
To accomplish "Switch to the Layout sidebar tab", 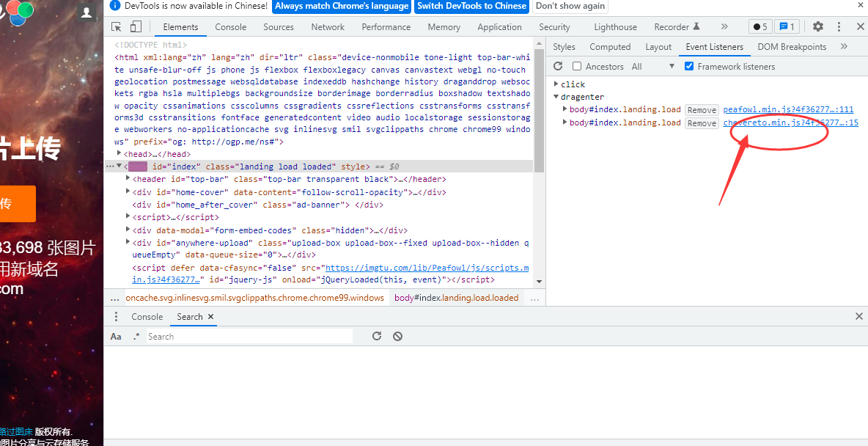I will (x=658, y=46).
